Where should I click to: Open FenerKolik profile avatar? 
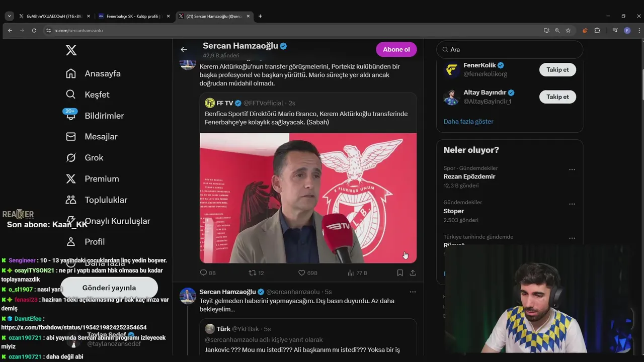tap(451, 70)
